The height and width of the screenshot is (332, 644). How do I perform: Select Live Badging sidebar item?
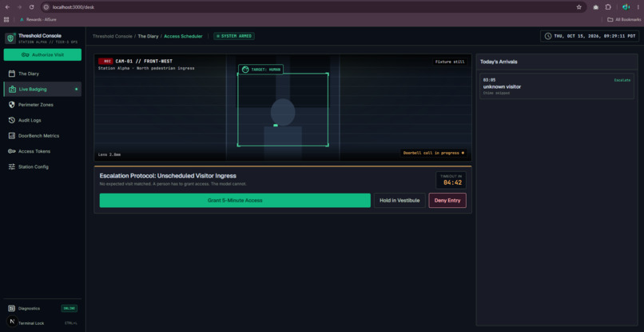pos(42,89)
